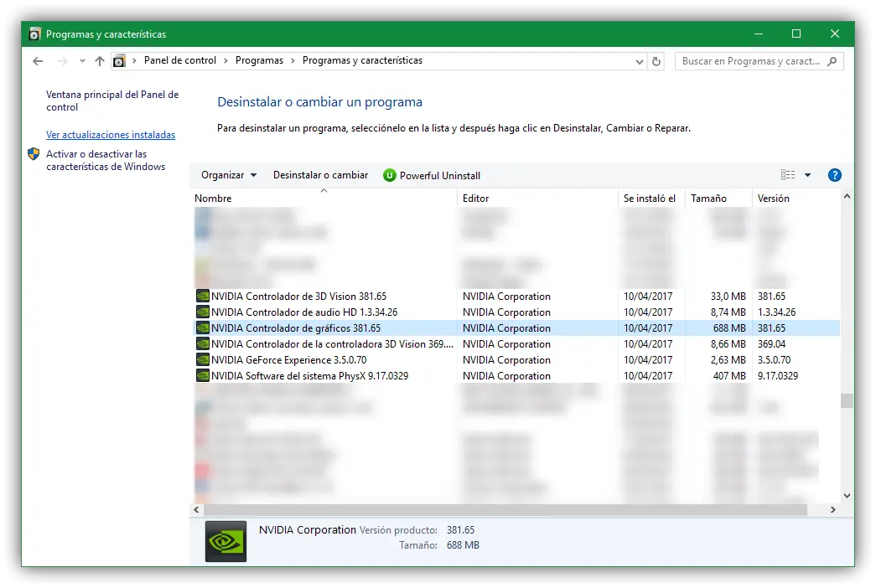Focus the Buscar en Programas search field
876x588 pixels.
pos(759,61)
